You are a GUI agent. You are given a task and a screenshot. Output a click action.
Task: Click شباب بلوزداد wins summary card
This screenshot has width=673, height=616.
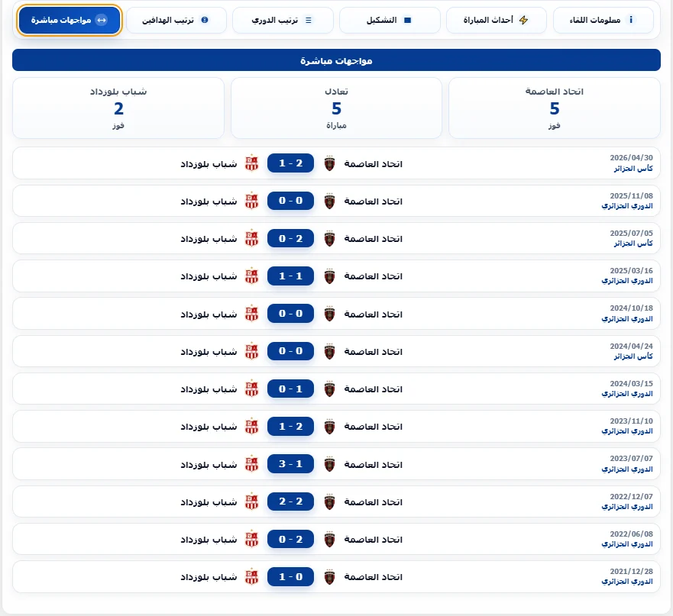[118, 108]
